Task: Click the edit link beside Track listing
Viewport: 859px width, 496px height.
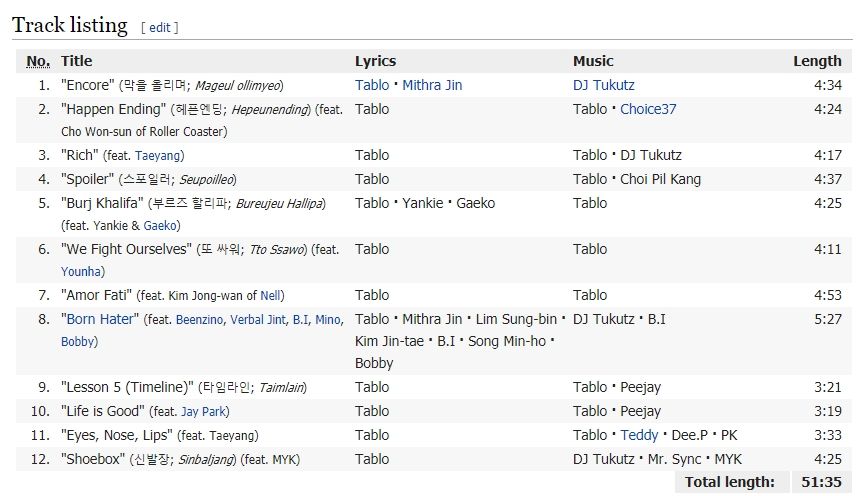Action: (159, 28)
